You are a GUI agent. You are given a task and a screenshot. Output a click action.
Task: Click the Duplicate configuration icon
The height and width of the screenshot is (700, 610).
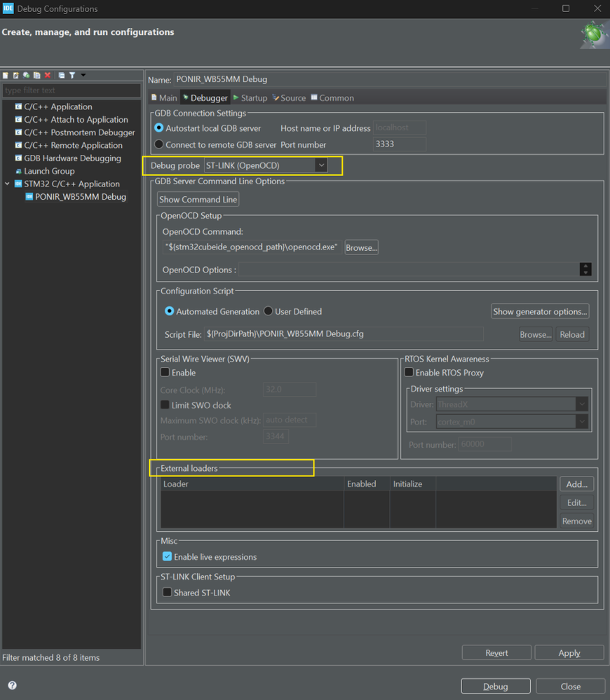tap(36, 76)
